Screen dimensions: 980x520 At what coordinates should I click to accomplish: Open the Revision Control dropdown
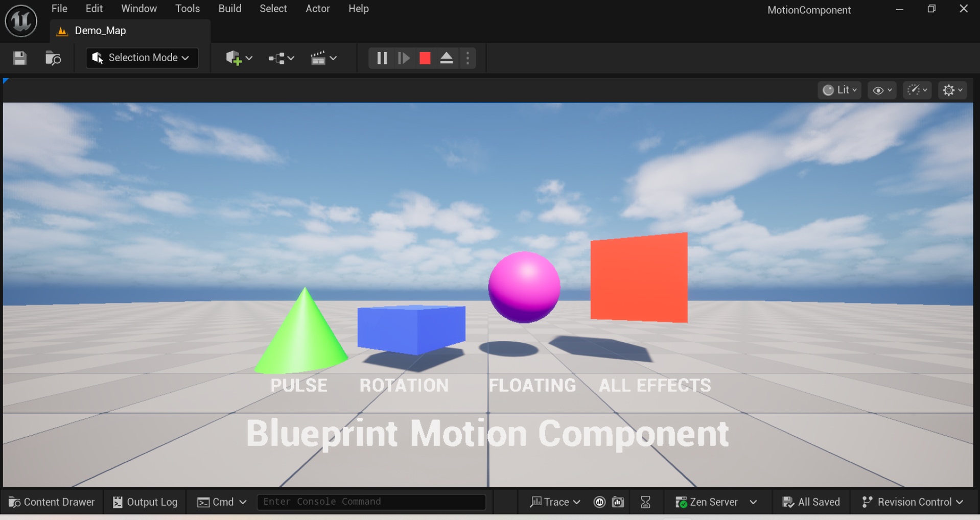(913, 502)
